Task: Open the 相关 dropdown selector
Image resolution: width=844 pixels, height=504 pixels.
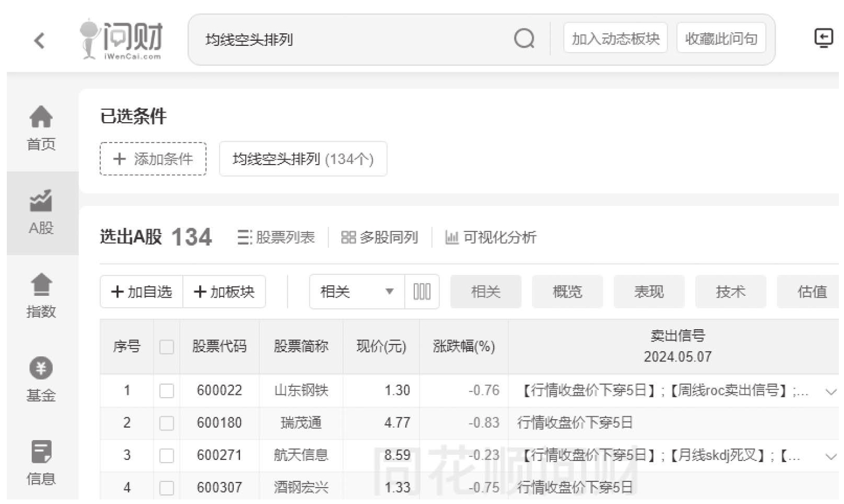Action: 357,292
